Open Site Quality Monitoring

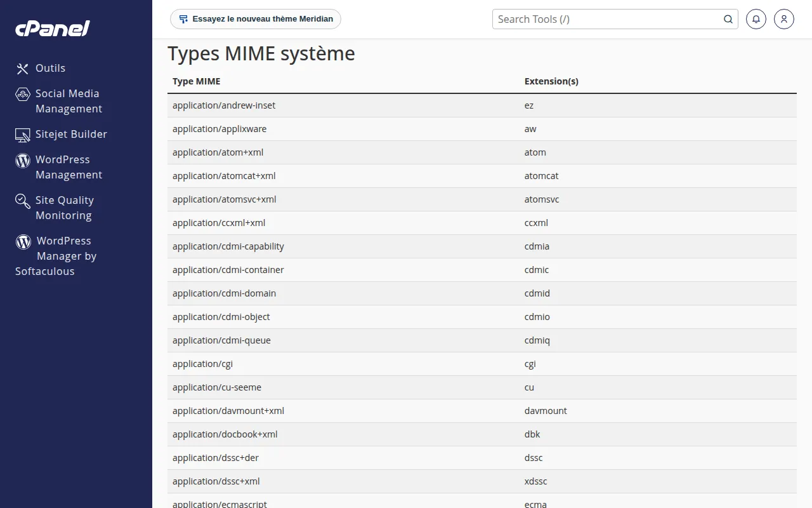[65, 208]
